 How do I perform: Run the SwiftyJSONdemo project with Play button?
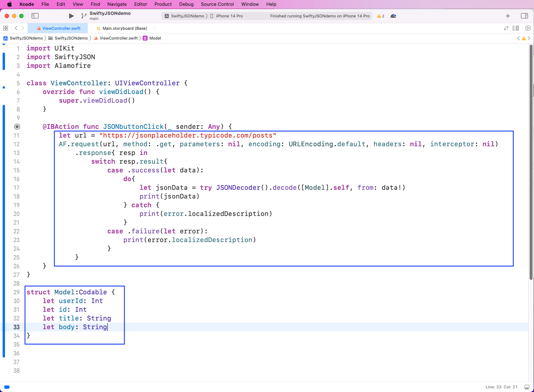(x=71, y=16)
